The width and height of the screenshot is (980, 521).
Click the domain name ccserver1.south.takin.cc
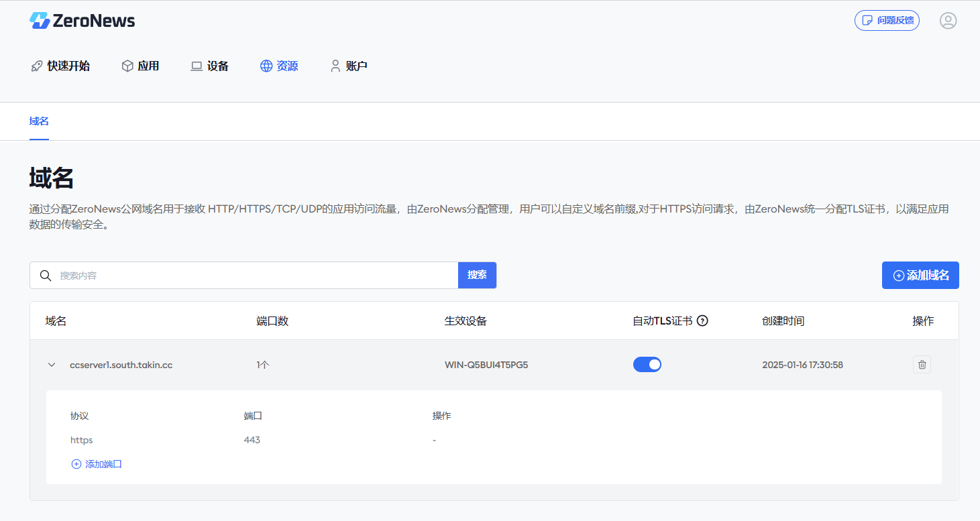pyautogui.click(x=121, y=365)
